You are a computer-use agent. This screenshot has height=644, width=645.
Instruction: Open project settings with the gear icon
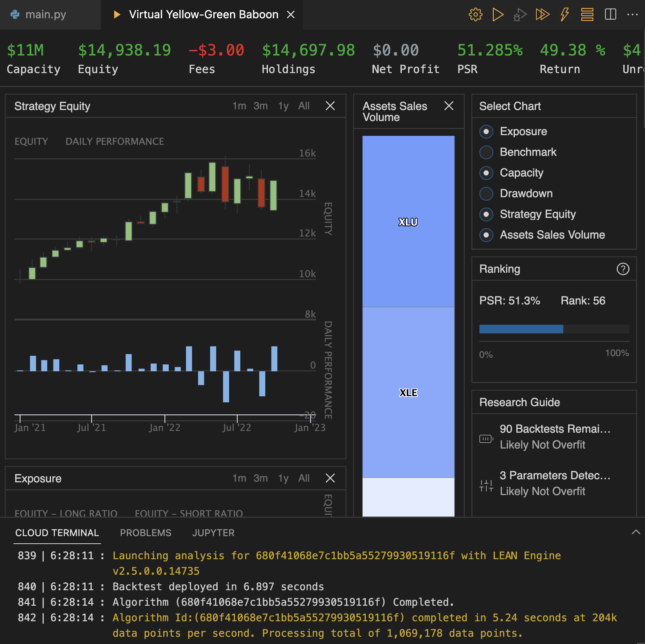(476, 14)
